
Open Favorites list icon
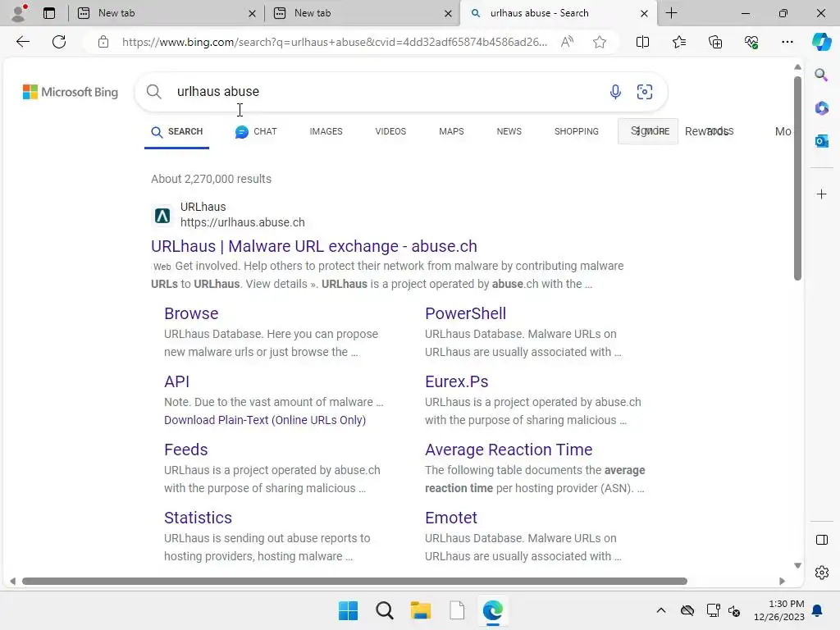pos(678,42)
